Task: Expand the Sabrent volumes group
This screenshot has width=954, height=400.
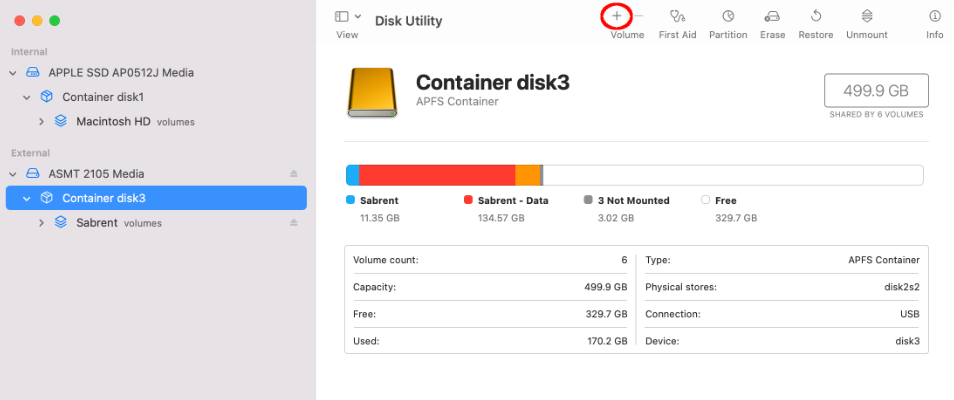Action: (41, 223)
